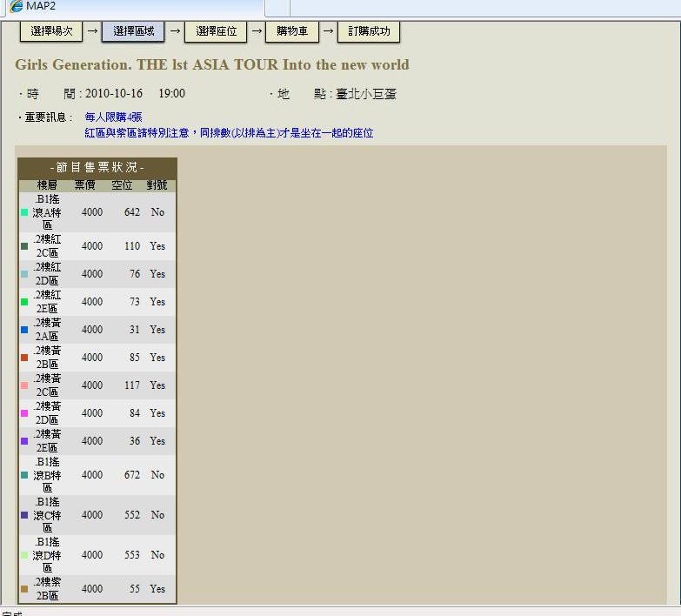Viewport: 681px width, 616px height.
Task: Select the 2樓紅2D區 area name
Action: click(47, 274)
